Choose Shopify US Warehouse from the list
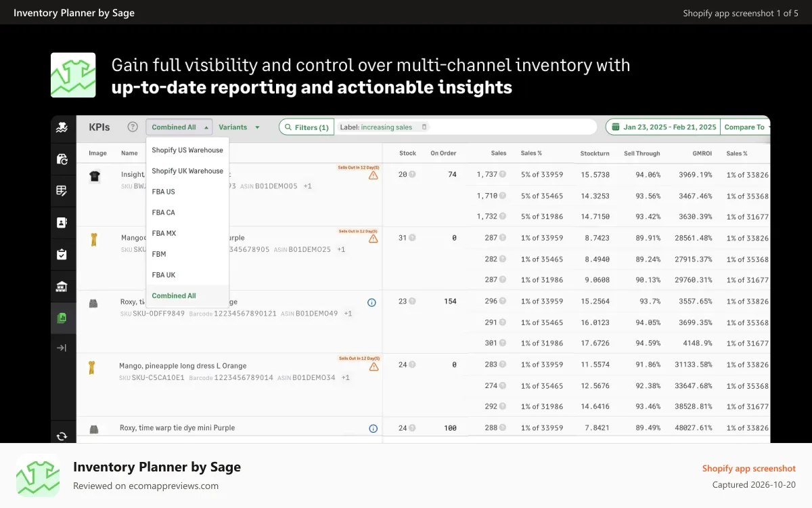 point(187,150)
